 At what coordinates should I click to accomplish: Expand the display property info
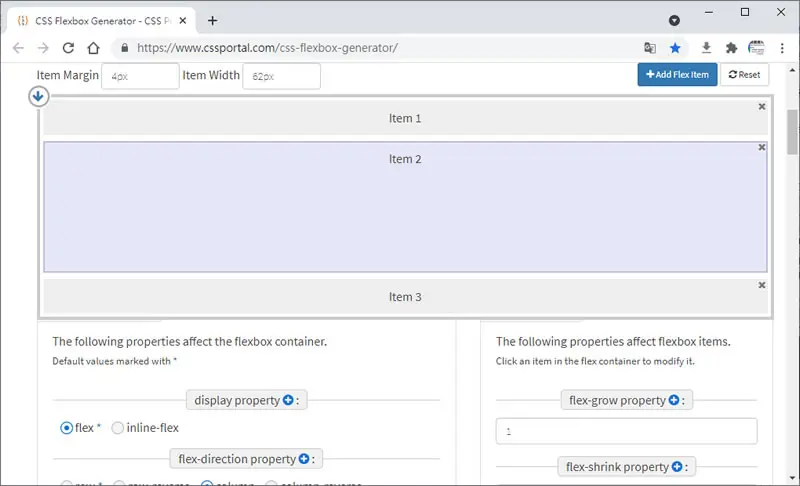pyautogui.click(x=288, y=400)
